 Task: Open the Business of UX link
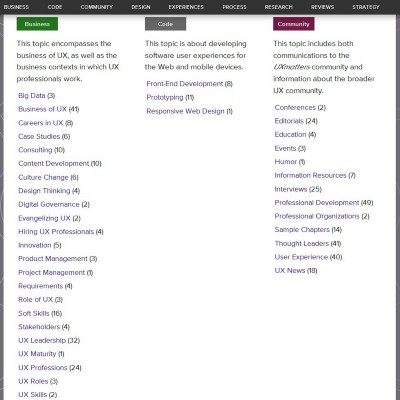click(42, 109)
